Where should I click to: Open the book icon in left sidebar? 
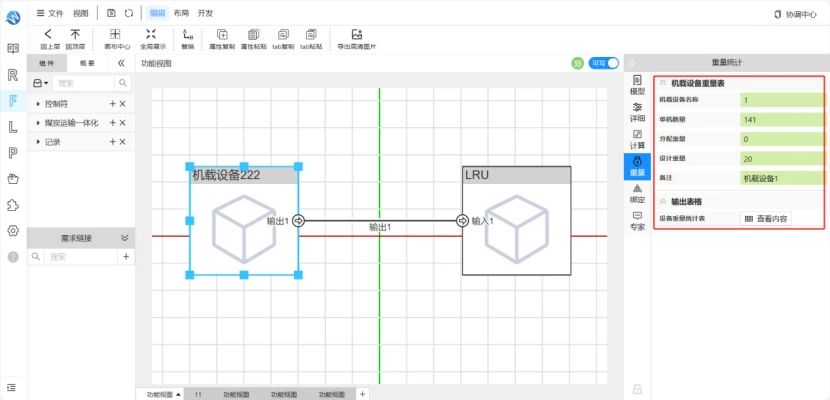coord(13,49)
